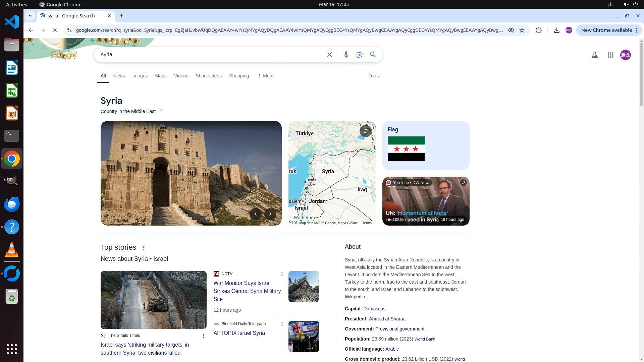Expand the tab search dropdown arrow

(30, 16)
